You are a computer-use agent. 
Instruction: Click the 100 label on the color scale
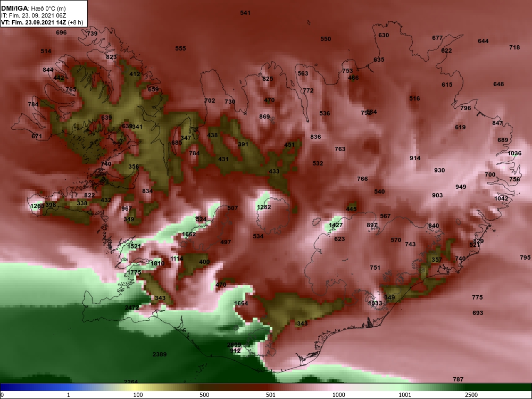pos(138,395)
